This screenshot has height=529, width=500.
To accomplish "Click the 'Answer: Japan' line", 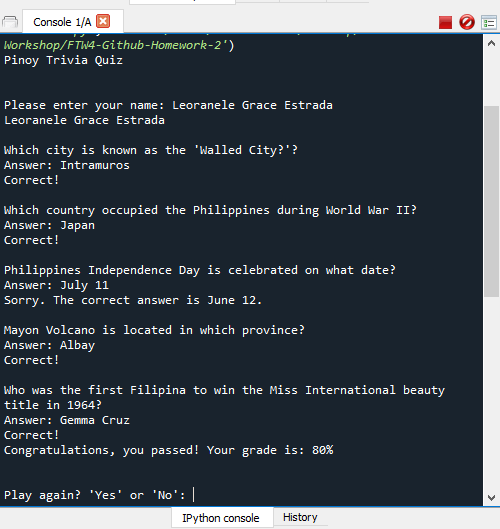I will (x=49, y=225).
